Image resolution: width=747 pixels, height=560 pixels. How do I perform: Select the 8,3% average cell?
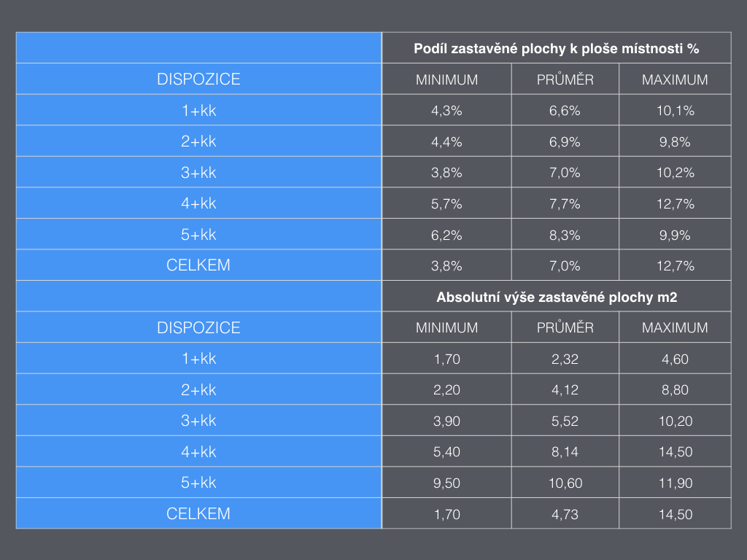click(x=565, y=236)
